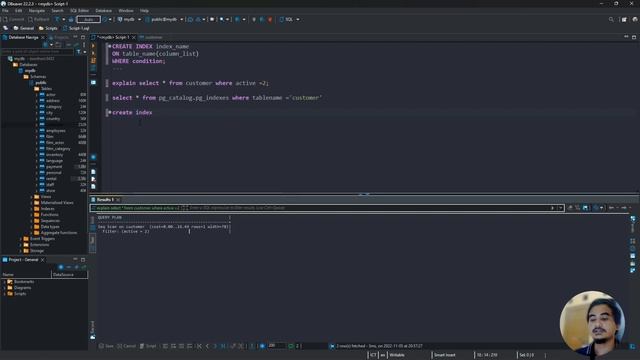Viewport: 640px width, 360px height.
Task: Select the category table
Action: click(54, 107)
